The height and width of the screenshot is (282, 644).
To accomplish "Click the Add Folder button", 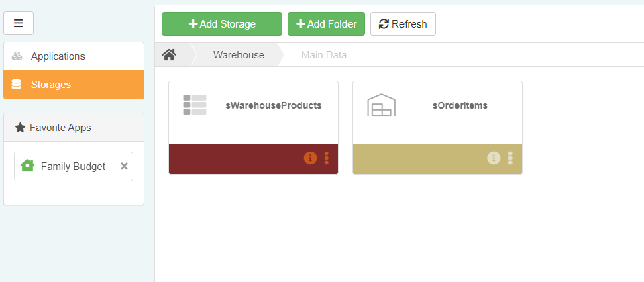I will pos(326,23).
